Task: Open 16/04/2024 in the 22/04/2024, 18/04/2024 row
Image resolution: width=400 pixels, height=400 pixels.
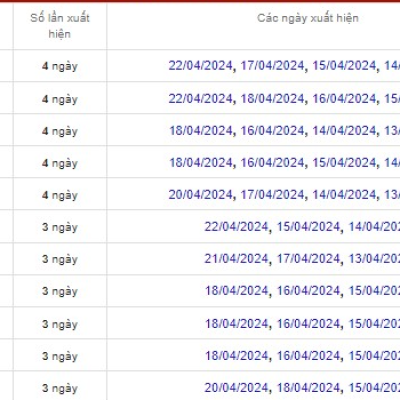Action: pyautogui.click(x=344, y=99)
